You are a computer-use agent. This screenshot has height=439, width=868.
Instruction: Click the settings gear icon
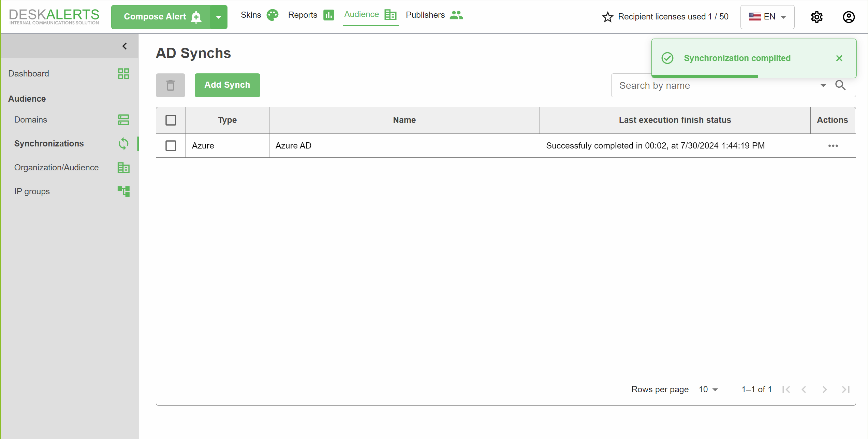coord(816,17)
